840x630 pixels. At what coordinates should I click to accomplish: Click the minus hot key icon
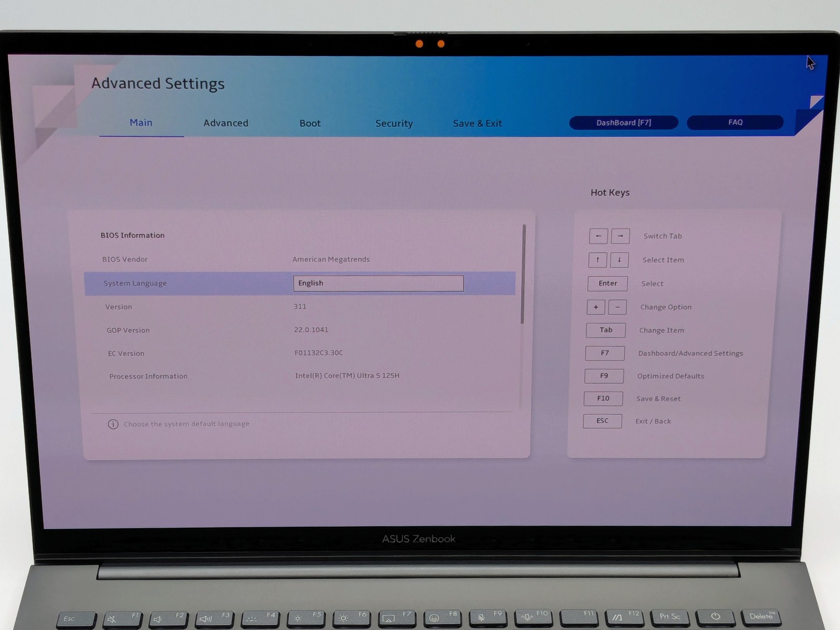click(617, 307)
